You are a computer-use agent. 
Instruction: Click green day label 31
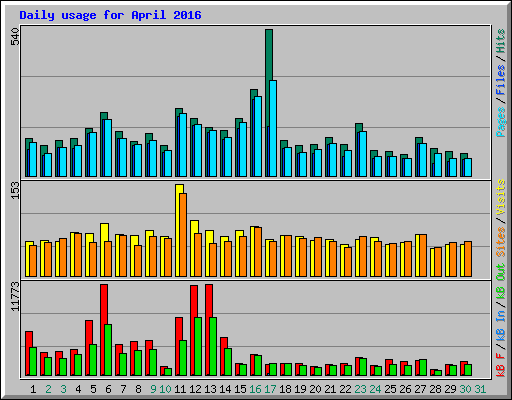click(x=480, y=389)
